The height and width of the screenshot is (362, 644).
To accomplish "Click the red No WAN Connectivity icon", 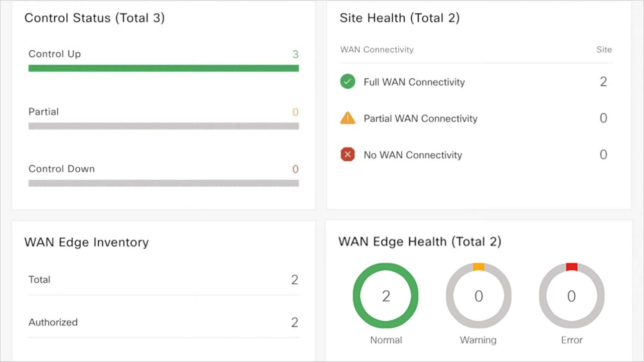I will click(347, 155).
